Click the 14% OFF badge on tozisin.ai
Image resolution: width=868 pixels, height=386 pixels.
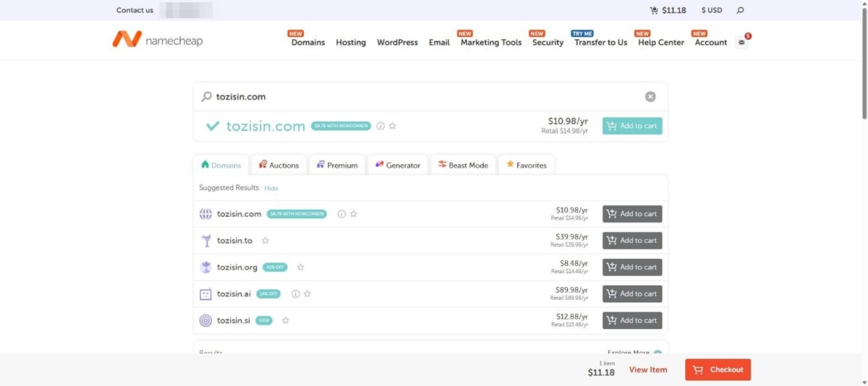tap(268, 293)
